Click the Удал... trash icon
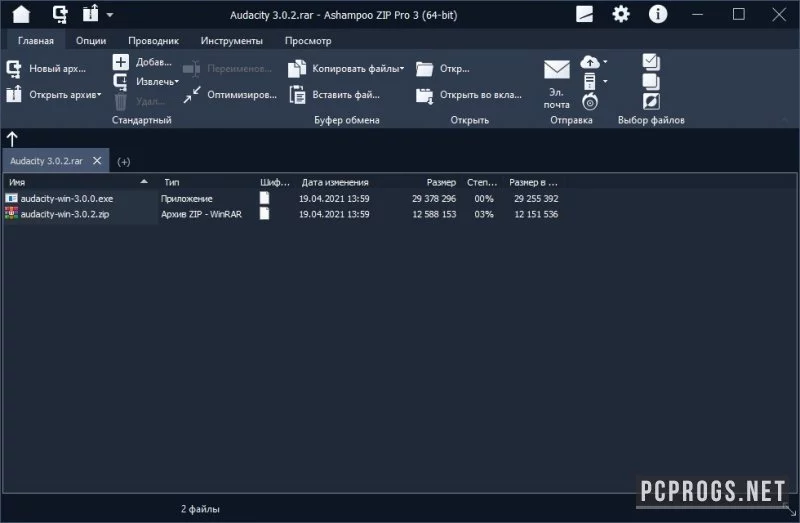The height and width of the screenshot is (523, 800). point(120,102)
